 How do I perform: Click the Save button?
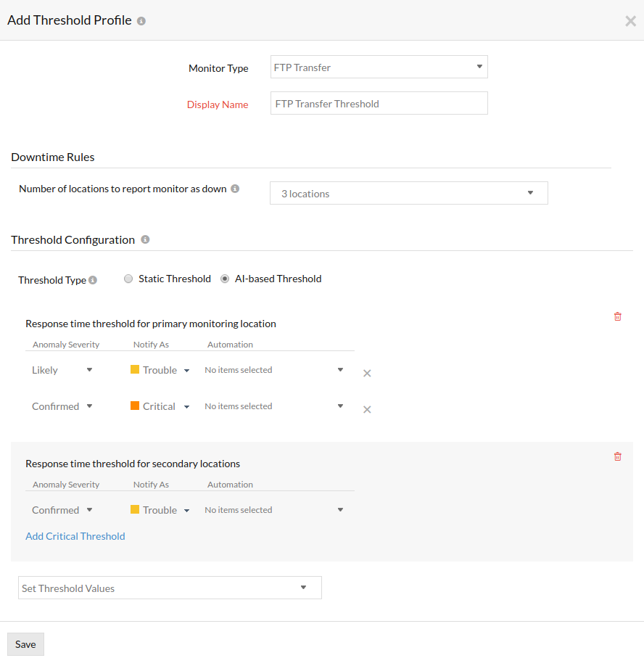point(25,644)
